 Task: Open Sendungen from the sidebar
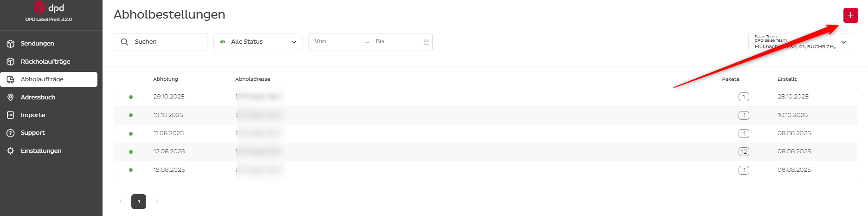tap(37, 44)
